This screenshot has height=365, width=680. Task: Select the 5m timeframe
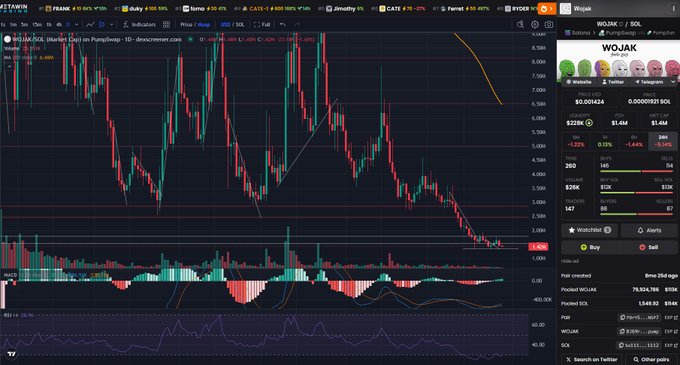pyautogui.click(x=25, y=25)
